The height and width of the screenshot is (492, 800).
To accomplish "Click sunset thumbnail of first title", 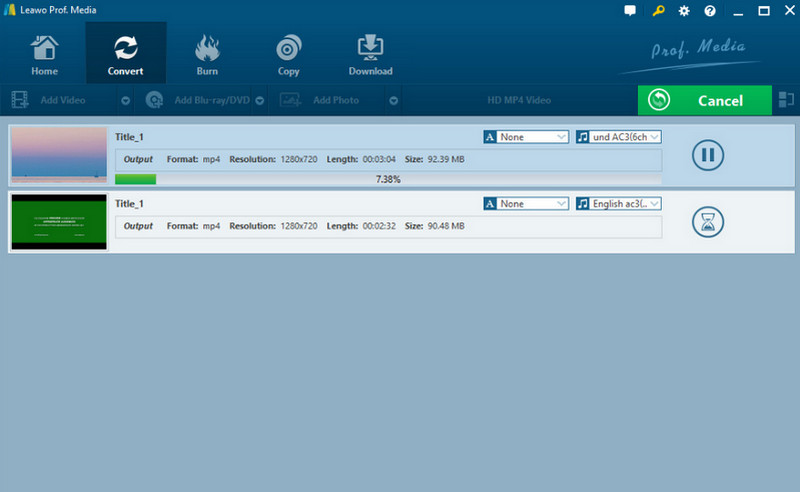I will pyautogui.click(x=59, y=155).
